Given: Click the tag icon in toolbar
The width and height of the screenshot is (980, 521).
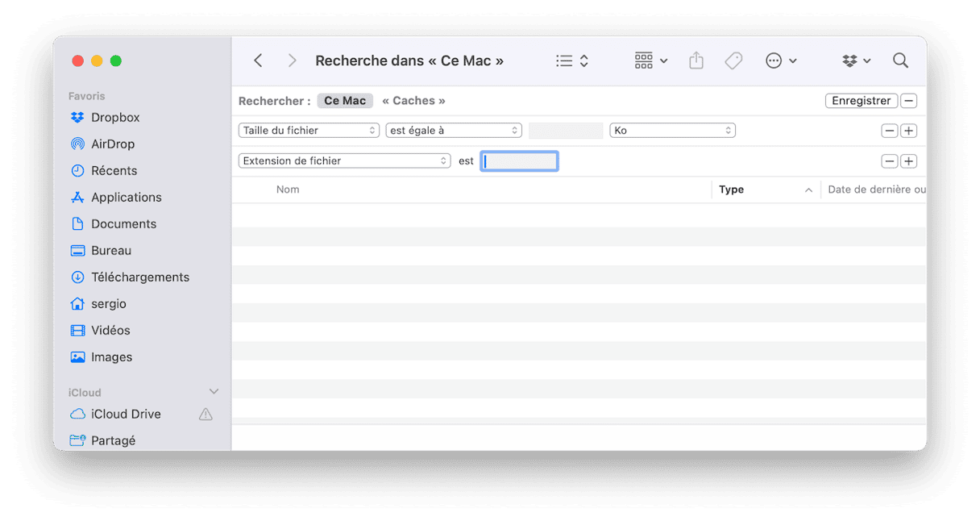Looking at the screenshot, I should point(733,61).
